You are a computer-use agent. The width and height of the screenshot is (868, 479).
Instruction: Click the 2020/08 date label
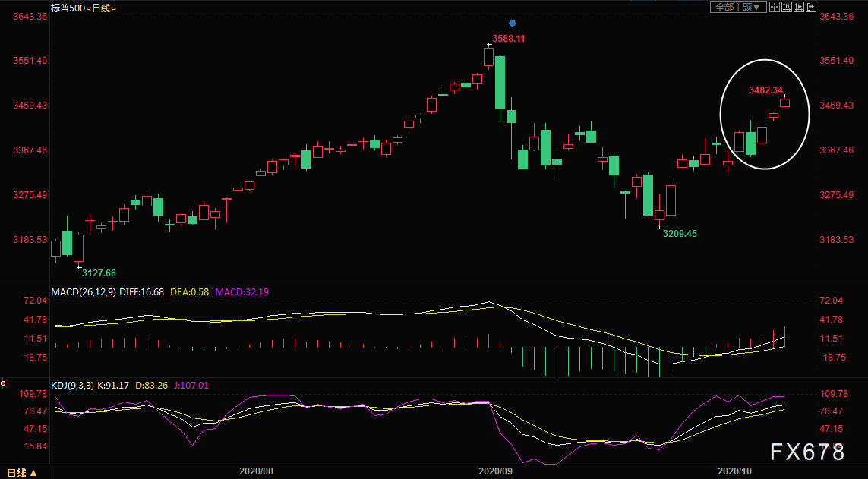[257, 471]
